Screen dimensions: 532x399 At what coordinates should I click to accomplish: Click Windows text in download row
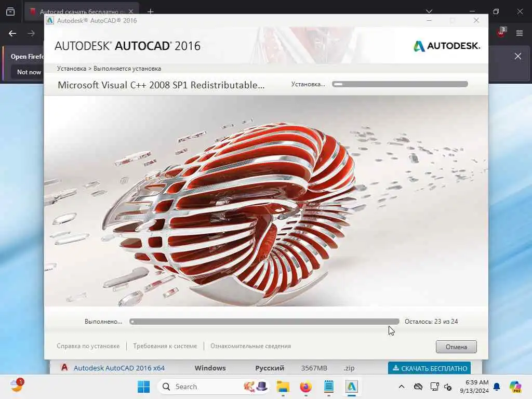210,368
